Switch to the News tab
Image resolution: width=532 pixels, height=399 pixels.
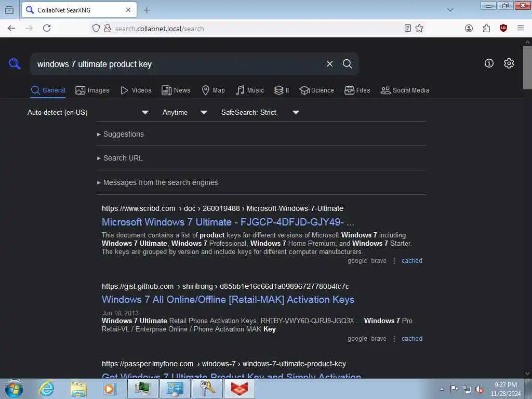(176, 90)
